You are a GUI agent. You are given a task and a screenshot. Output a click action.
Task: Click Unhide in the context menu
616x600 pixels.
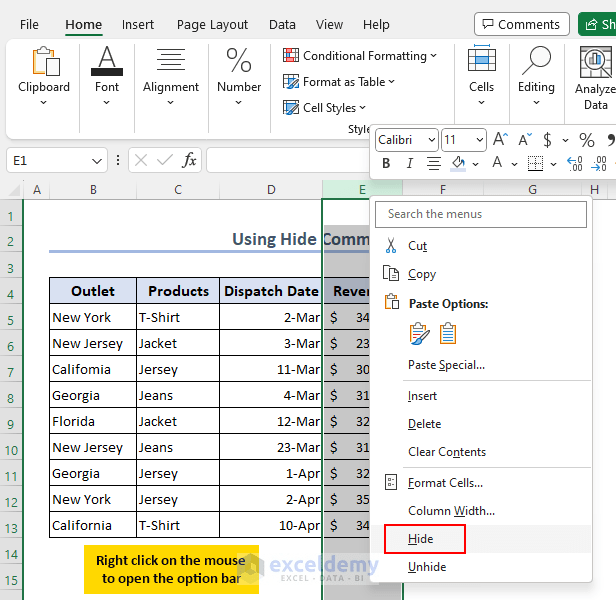point(481,567)
